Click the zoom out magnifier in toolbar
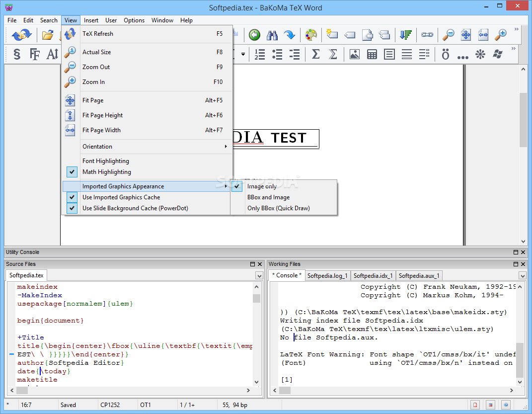The width and height of the screenshot is (532, 414). click(x=449, y=34)
